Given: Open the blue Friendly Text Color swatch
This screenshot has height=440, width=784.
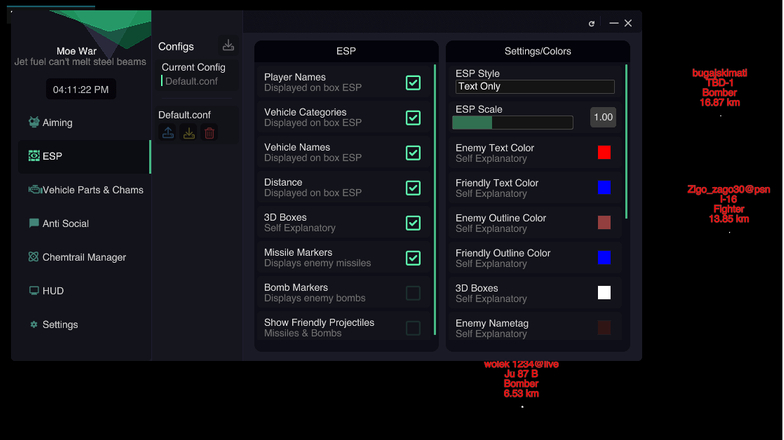Looking at the screenshot, I should 604,188.
